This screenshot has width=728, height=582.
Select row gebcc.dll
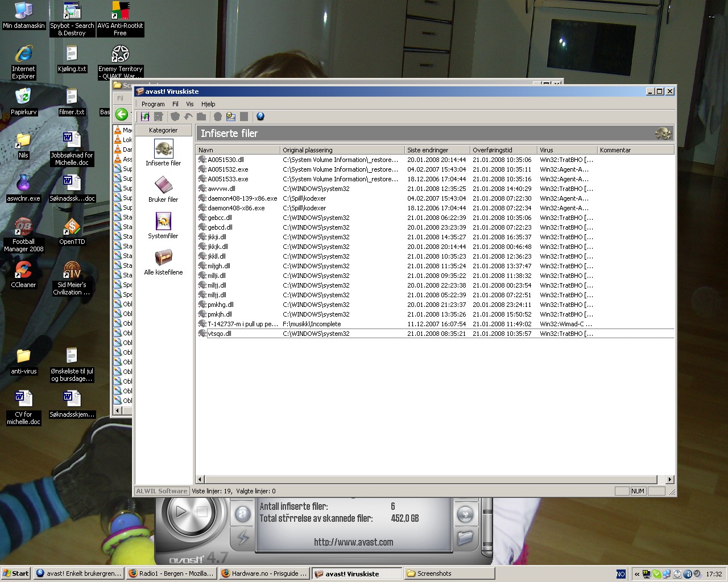(x=435, y=218)
